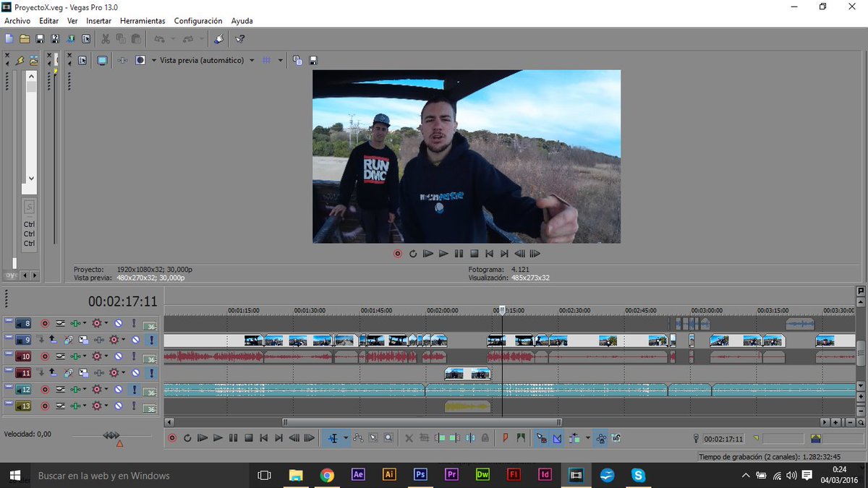Open a project with the folder icon
This screenshot has width=868, height=488.
coord(25,39)
